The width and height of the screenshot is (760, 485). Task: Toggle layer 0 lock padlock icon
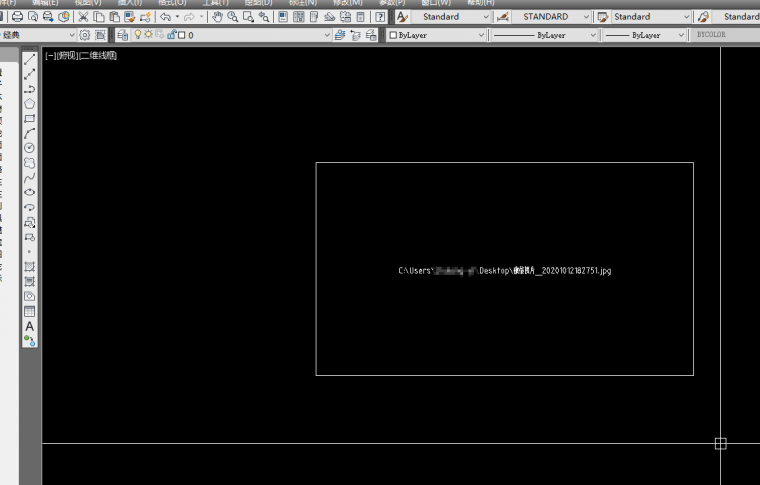click(171, 35)
